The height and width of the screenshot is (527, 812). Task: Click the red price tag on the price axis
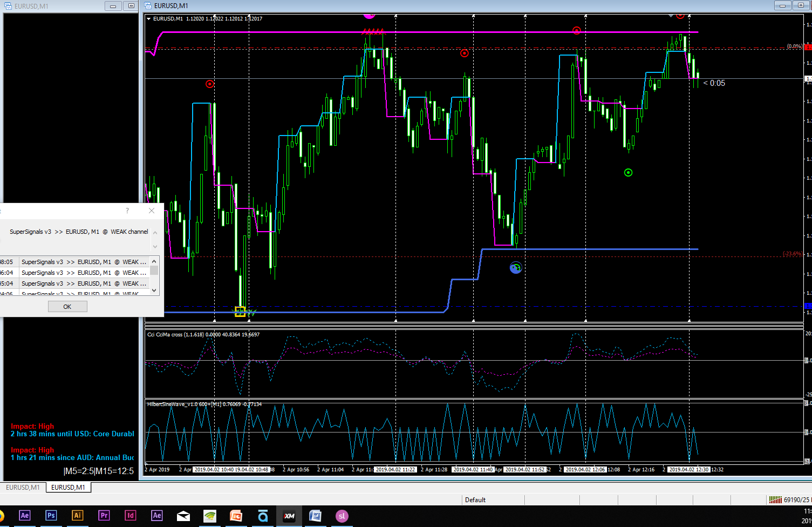[x=808, y=48]
